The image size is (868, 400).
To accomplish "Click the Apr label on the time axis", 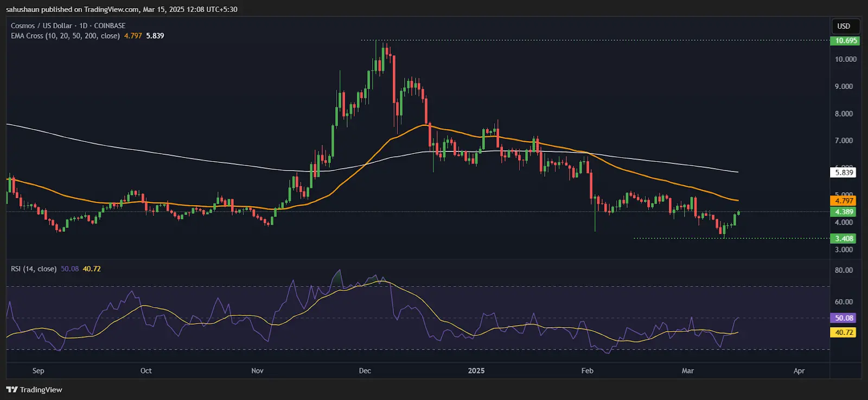I will (799, 371).
